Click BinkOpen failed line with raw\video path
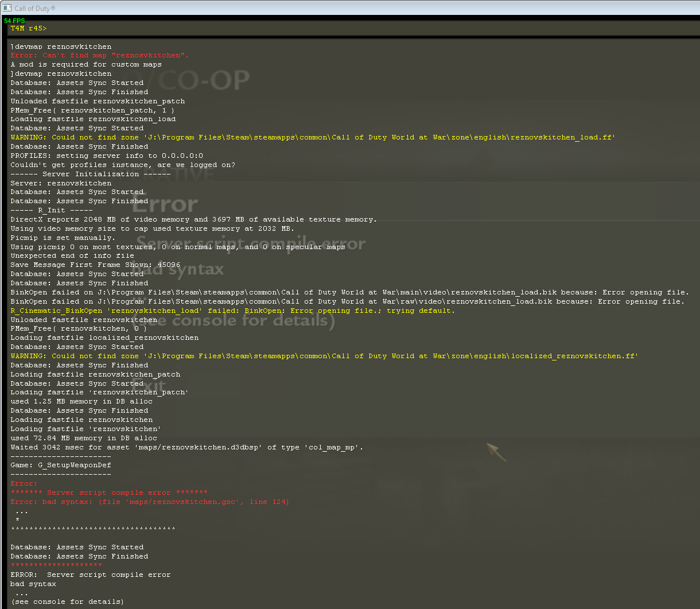 tap(348, 301)
